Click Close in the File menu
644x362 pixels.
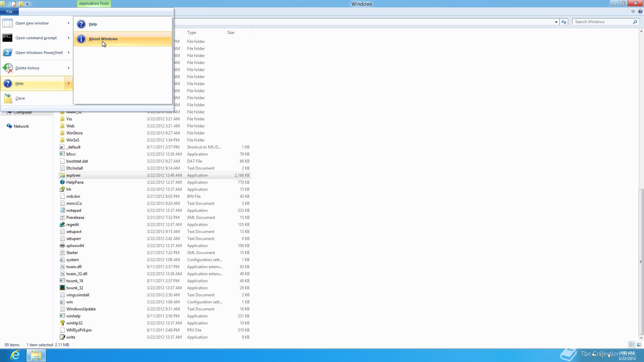point(20,98)
